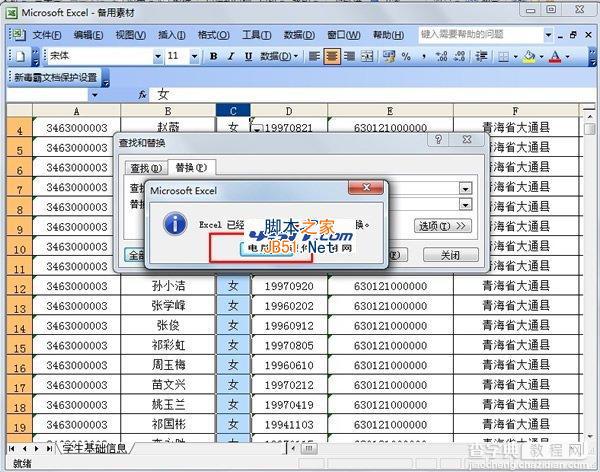
Task: Align text right
Action: pos(349,57)
